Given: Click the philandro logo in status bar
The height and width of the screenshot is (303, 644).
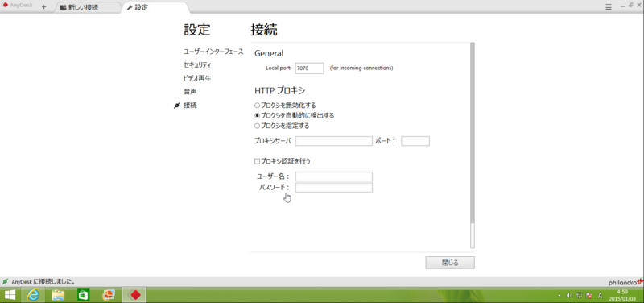Looking at the screenshot, I should coord(625,282).
